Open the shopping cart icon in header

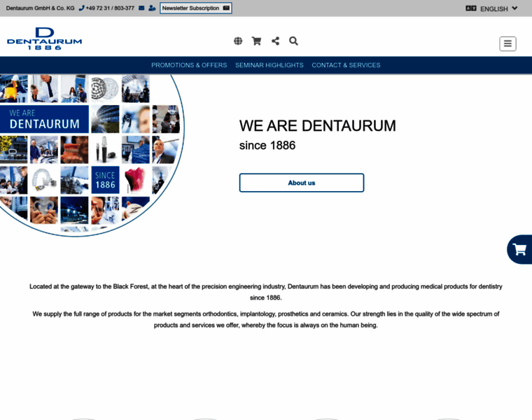click(x=256, y=41)
